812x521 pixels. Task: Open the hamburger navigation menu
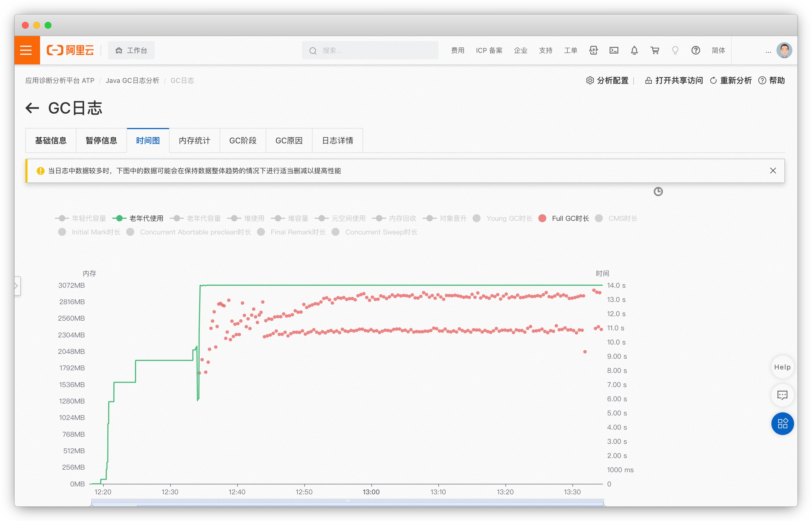[26, 51]
